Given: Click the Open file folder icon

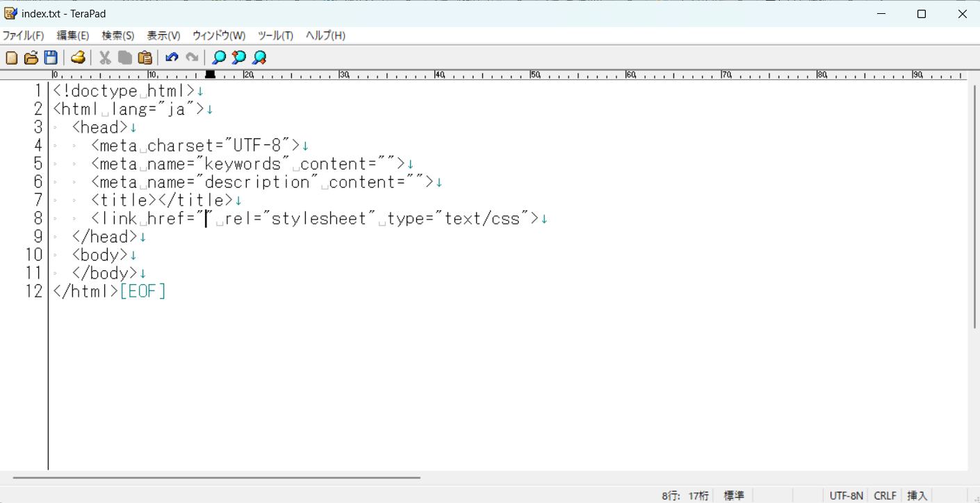Looking at the screenshot, I should pyautogui.click(x=31, y=58).
